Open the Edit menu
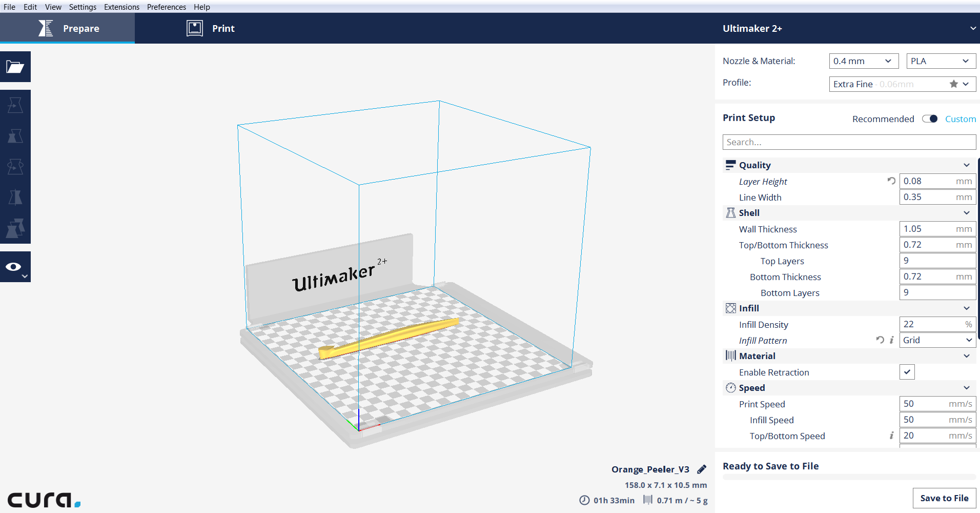 click(x=30, y=7)
